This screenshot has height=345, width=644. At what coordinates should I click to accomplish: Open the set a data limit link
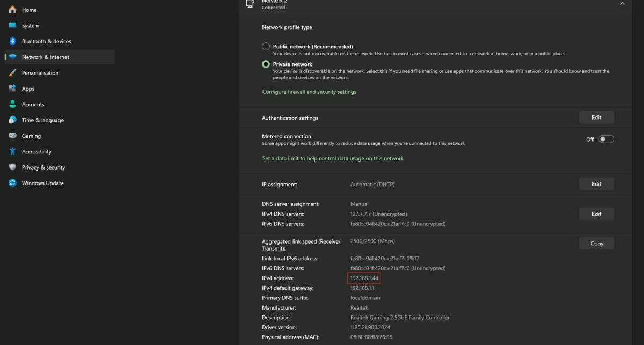click(333, 158)
